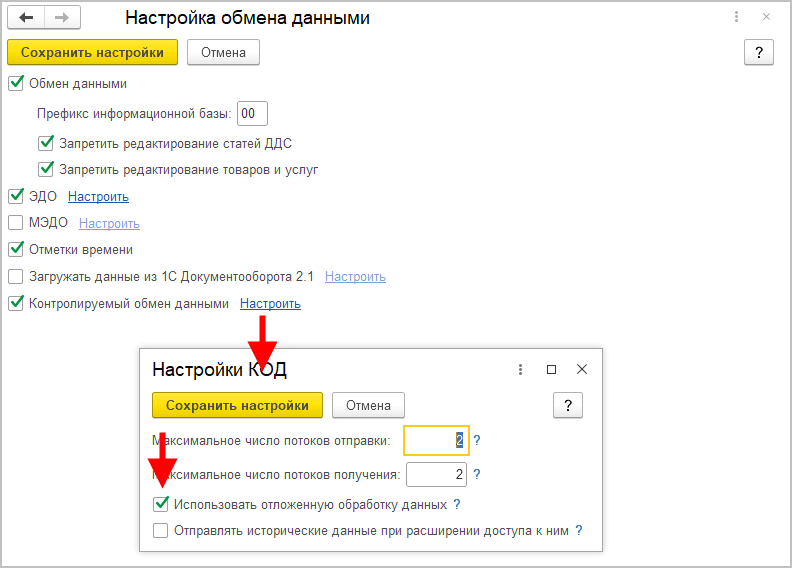Screen dimensions: 792x568
Task: Go back with the left arrow button
Action: pos(26,18)
